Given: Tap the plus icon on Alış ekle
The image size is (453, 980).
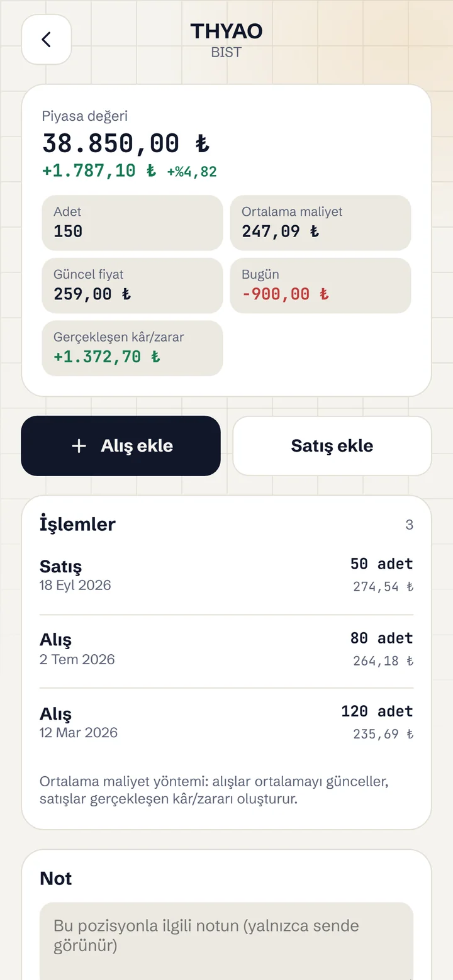Looking at the screenshot, I should tap(79, 446).
